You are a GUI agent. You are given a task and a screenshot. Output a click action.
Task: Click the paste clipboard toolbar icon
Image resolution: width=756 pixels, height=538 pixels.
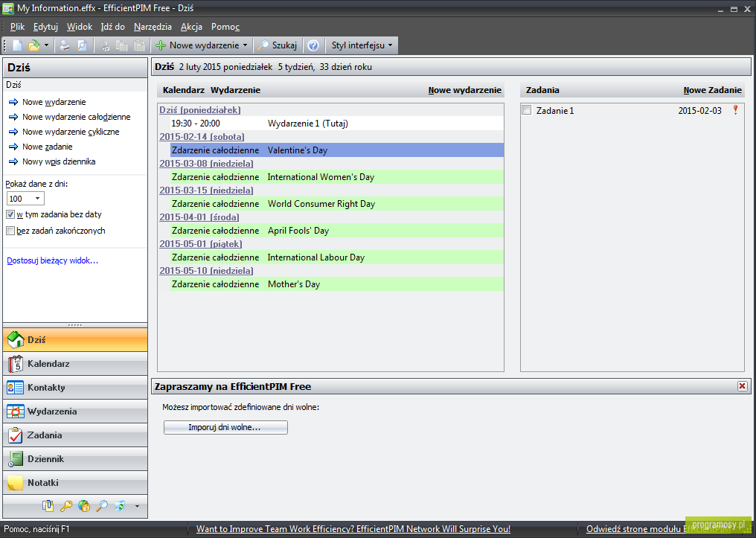(139, 45)
